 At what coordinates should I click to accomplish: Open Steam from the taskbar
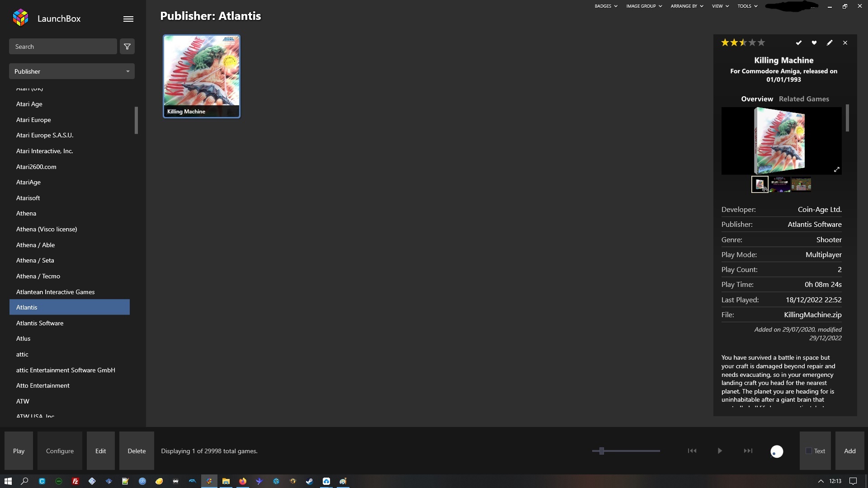click(x=310, y=481)
